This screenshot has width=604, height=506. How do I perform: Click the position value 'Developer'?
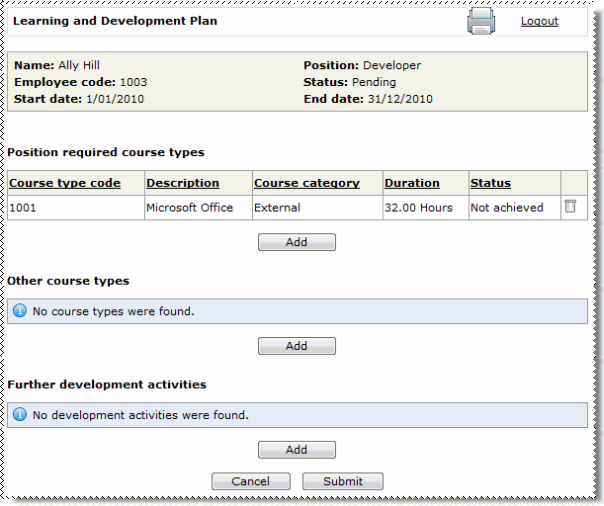point(392,65)
